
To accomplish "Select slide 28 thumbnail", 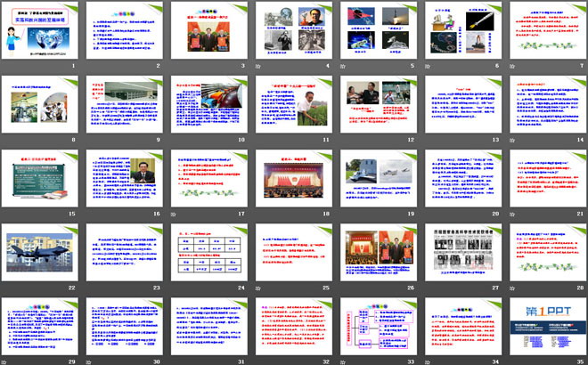I will [548, 252].
